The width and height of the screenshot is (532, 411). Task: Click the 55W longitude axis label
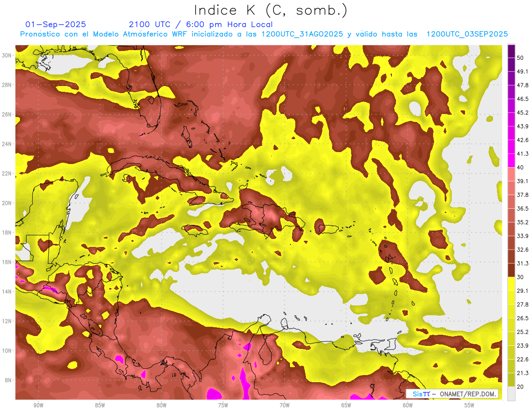(x=469, y=405)
